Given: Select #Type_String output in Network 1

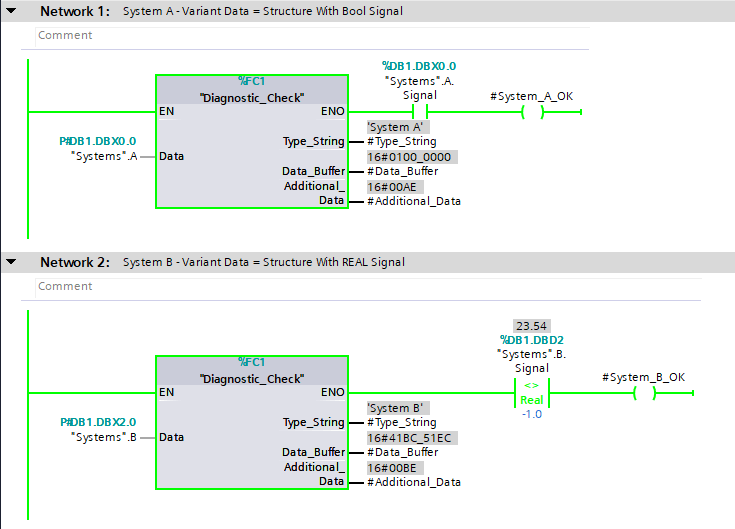Looking at the screenshot, I should point(401,141).
